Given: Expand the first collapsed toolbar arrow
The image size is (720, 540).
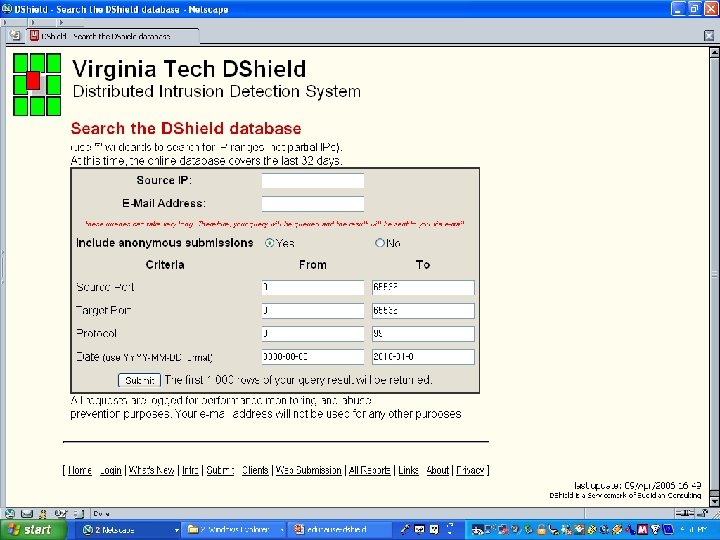Looking at the screenshot, I should pos(4,22).
